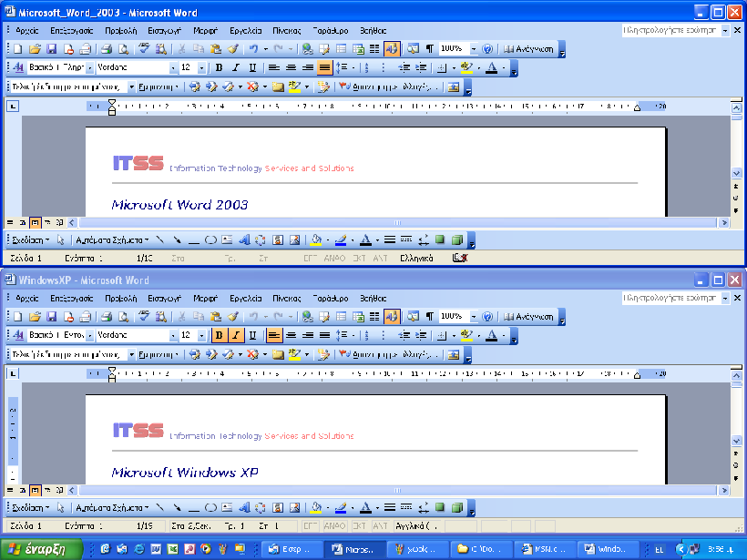Screen dimensions: 747x560
Task: Open reviewing display dropdown in WindowsXP Word window
Action: coord(131,354)
